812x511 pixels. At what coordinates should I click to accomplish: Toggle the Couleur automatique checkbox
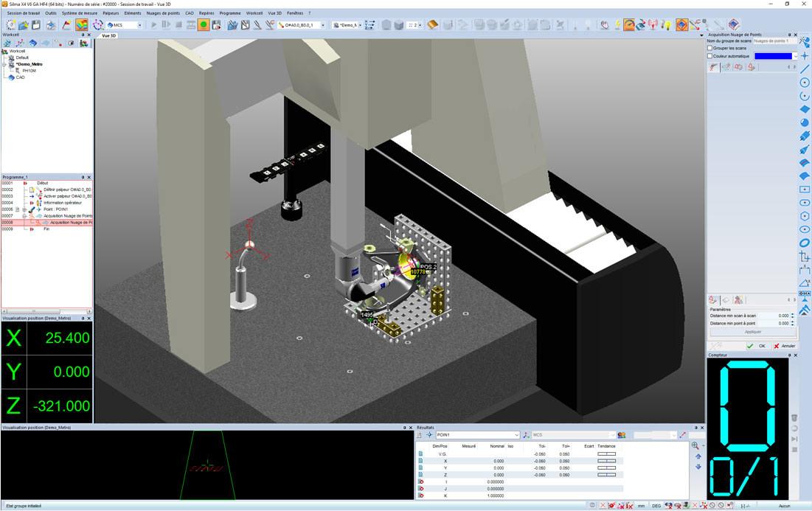(x=710, y=56)
